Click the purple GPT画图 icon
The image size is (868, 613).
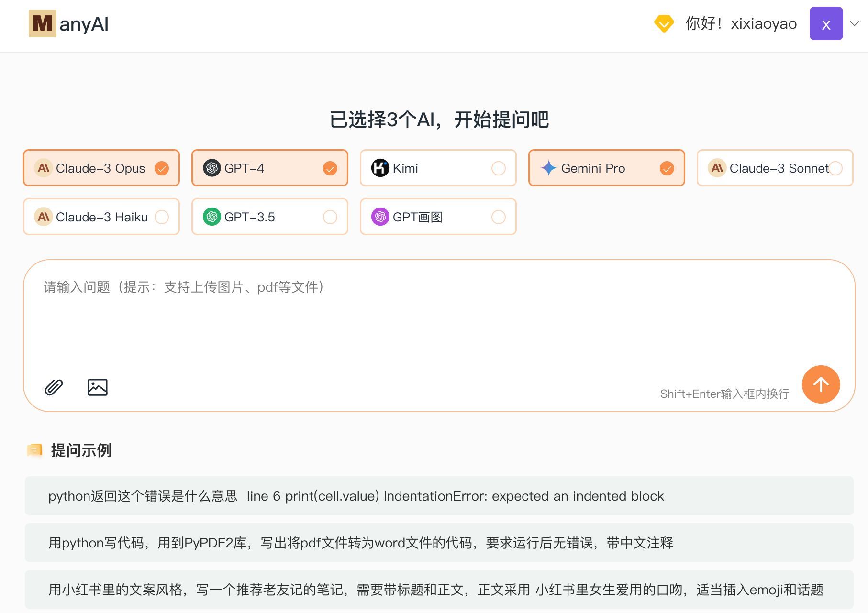coord(380,217)
